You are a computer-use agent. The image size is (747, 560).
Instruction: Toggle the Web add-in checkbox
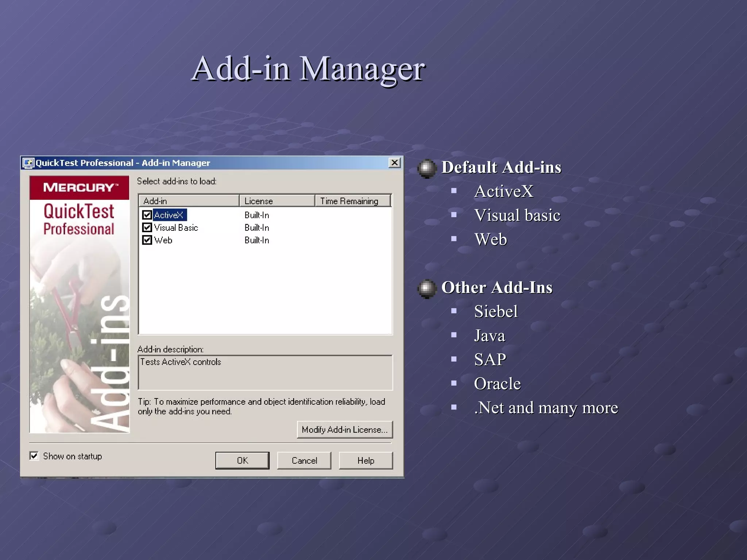tap(147, 240)
